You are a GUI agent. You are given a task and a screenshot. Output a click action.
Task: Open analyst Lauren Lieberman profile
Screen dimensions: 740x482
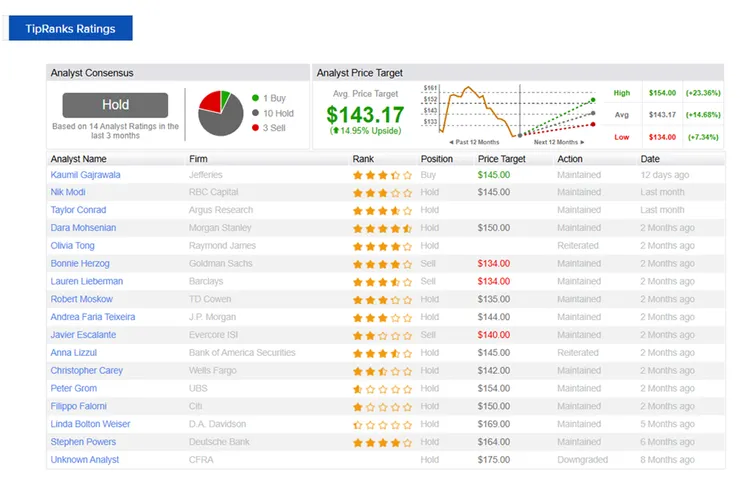(x=87, y=281)
